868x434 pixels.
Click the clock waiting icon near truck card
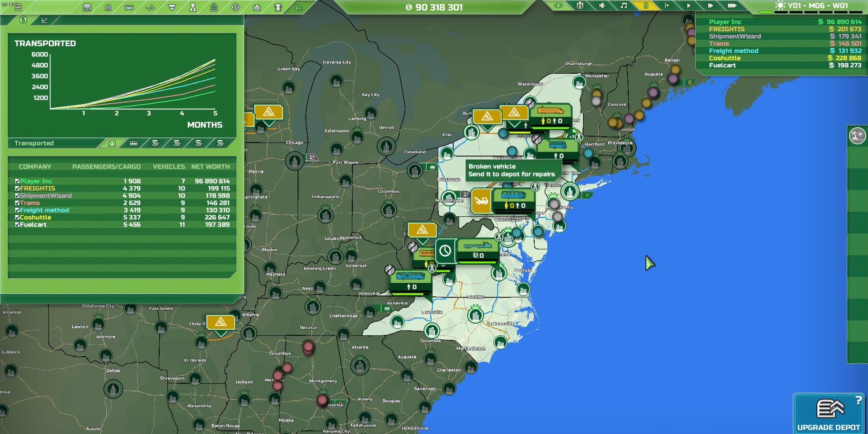[445, 251]
